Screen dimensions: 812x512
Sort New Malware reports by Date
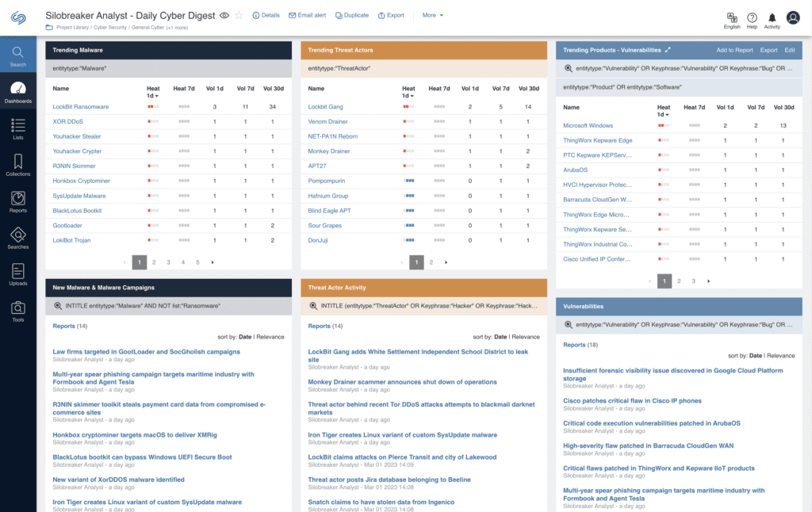pyautogui.click(x=245, y=337)
